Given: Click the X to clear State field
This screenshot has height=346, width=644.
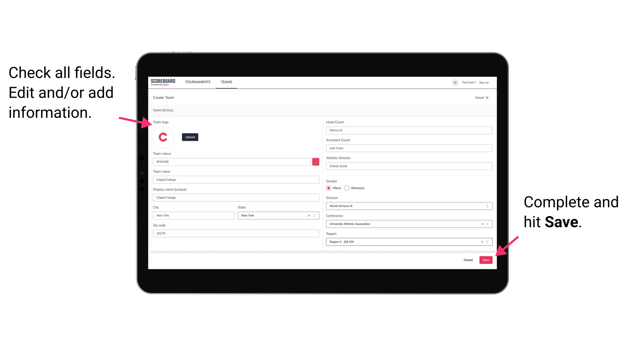Looking at the screenshot, I should coord(309,215).
